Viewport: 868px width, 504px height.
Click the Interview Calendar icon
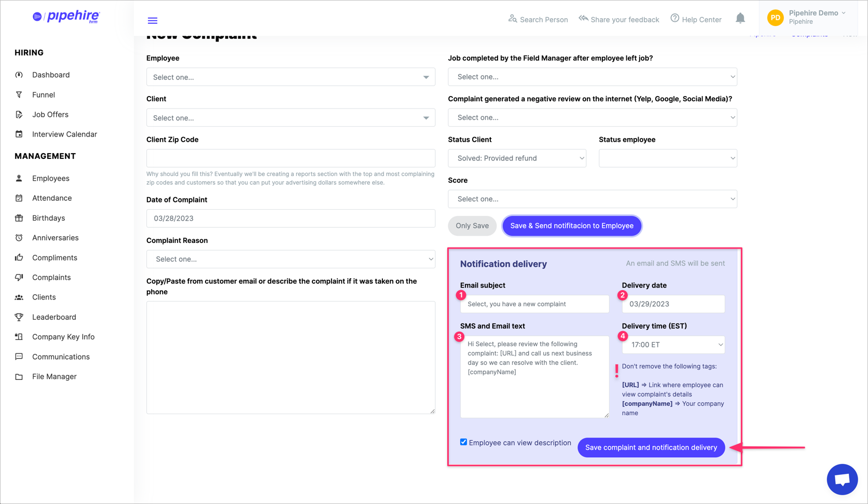[19, 134]
